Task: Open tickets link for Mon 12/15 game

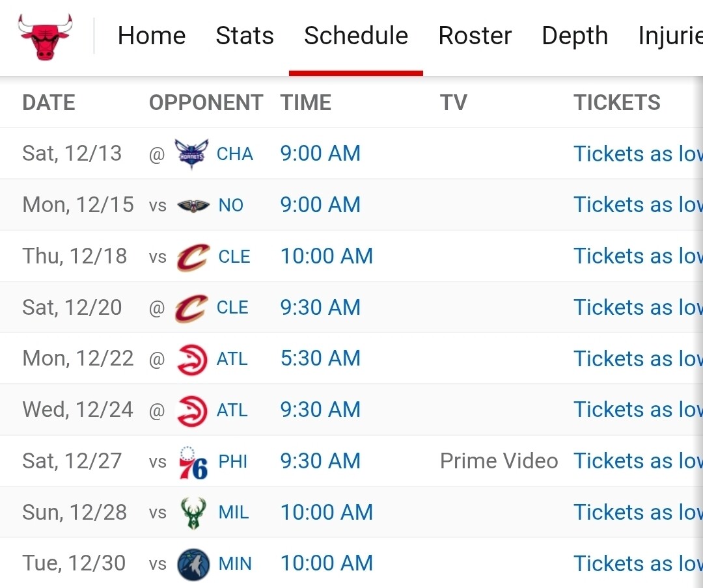Action: [637, 205]
